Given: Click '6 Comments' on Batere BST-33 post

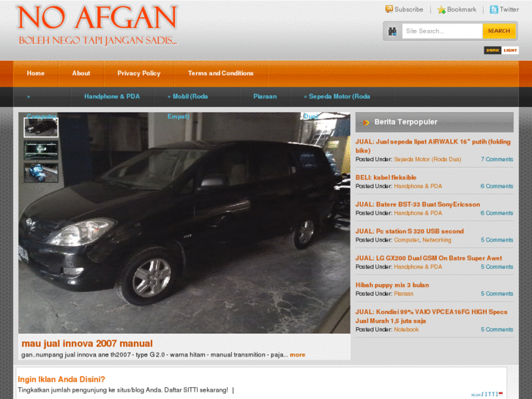Looking at the screenshot, I should 497,213.
